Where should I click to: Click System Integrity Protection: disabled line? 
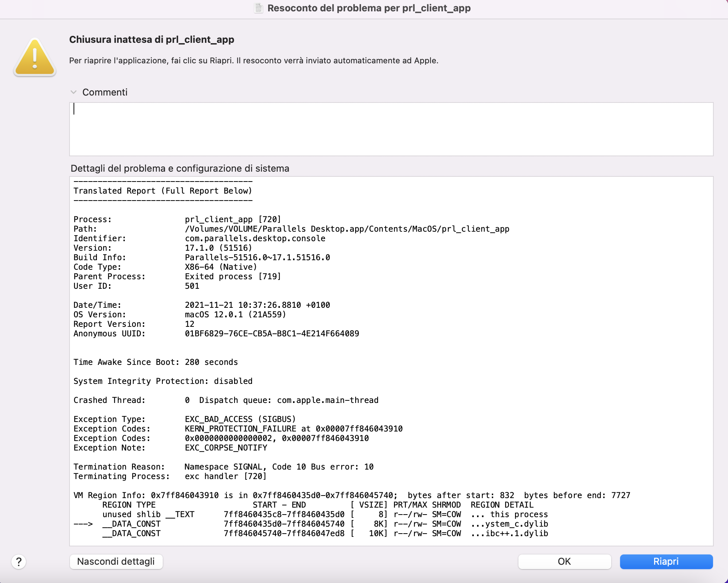coord(163,381)
